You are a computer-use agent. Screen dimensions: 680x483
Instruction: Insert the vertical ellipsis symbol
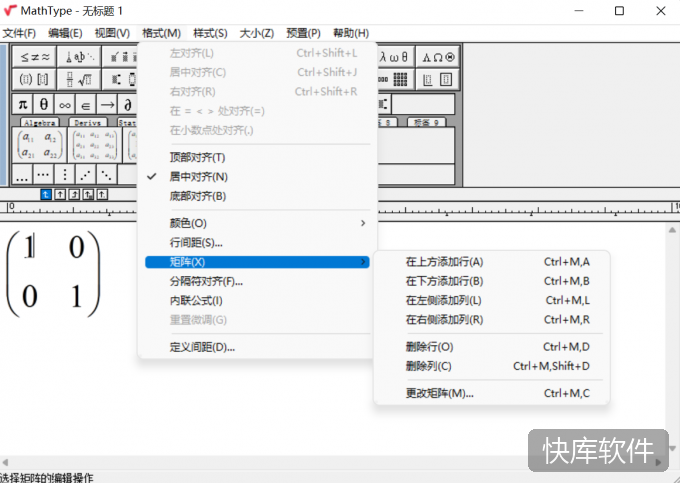coord(65,174)
